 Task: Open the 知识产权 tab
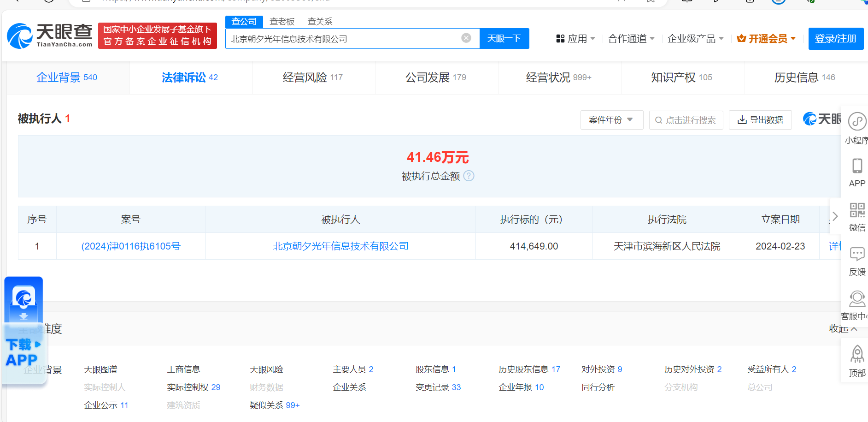[683, 77]
